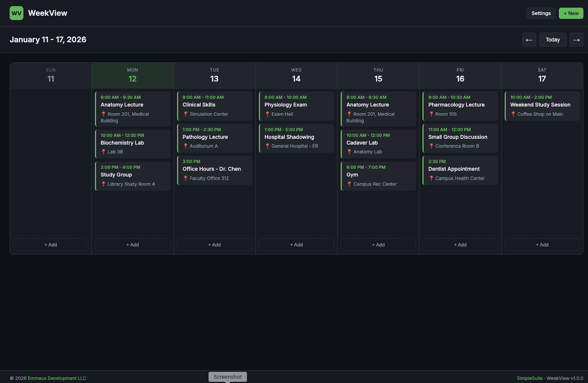This screenshot has width=588, height=383.
Task: Open the Office Hours - Dr. Chen event
Action: [214, 170]
